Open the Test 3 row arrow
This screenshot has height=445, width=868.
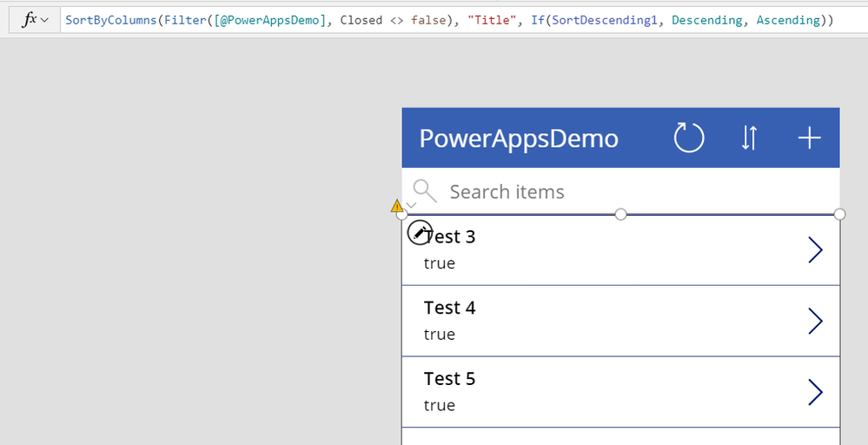[x=815, y=249]
